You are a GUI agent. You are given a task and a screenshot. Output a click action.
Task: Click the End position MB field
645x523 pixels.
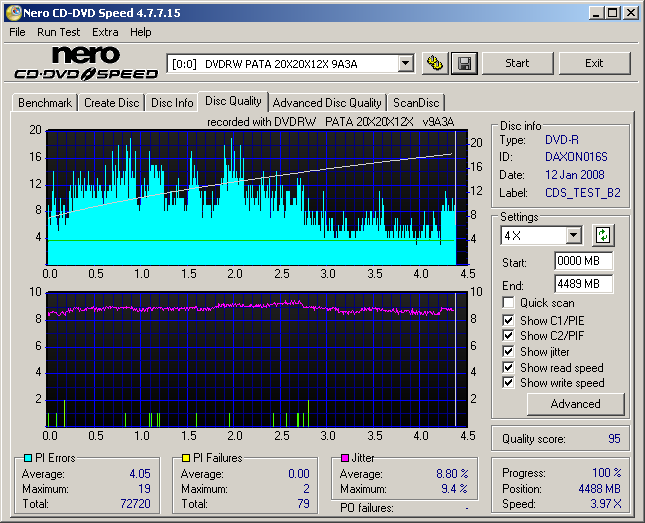point(583,284)
